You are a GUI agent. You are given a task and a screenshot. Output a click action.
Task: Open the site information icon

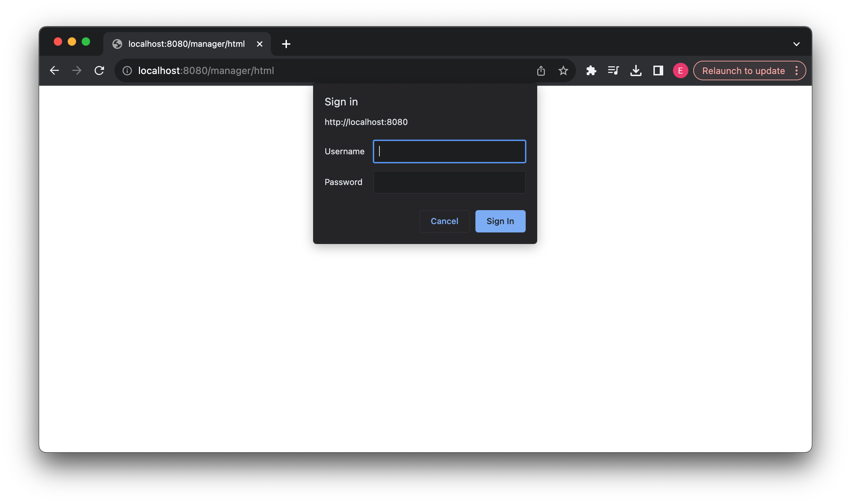tap(127, 71)
